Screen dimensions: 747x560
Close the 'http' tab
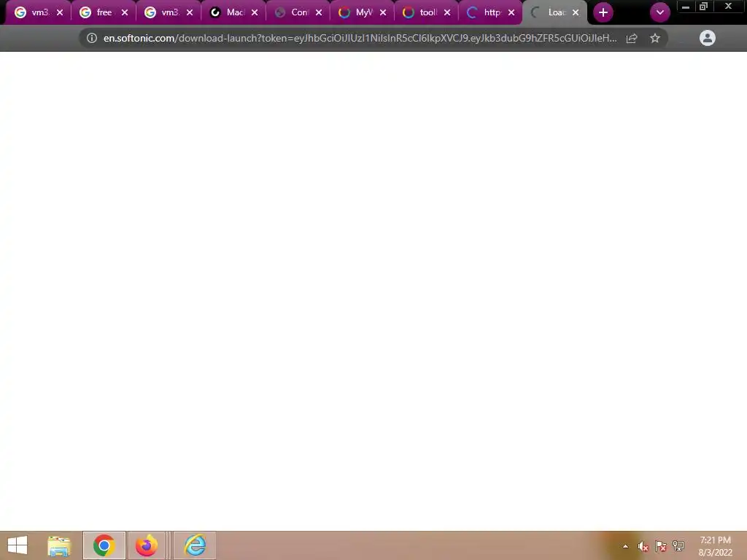click(511, 12)
